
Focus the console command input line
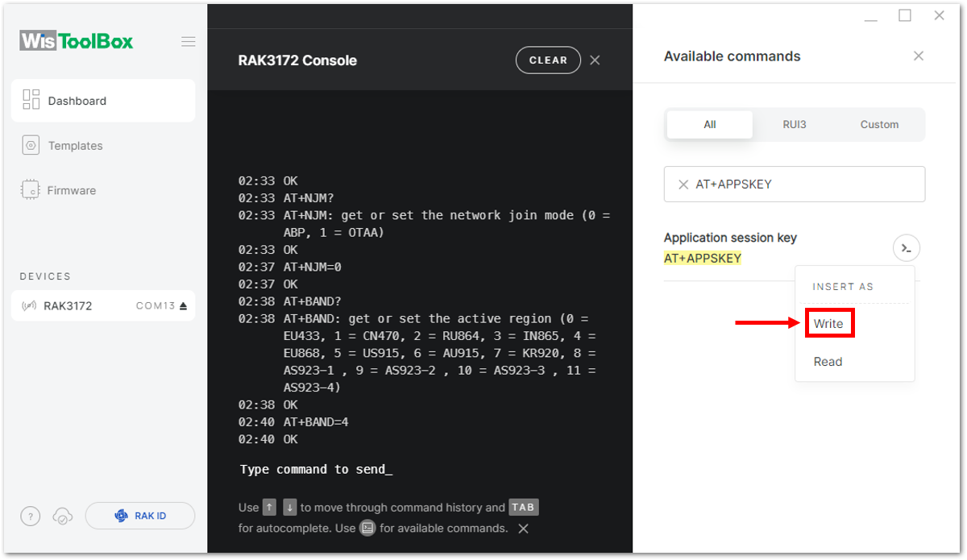(315, 469)
